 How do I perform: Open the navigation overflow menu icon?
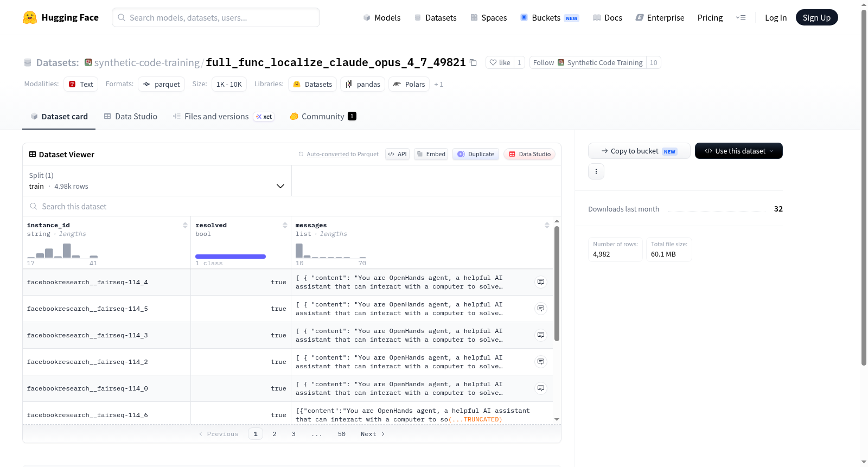point(741,17)
